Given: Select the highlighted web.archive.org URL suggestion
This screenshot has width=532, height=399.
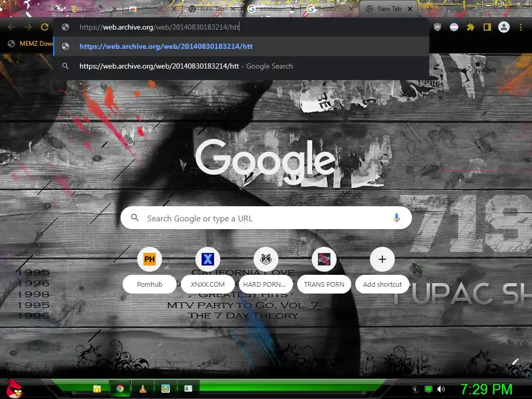Looking at the screenshot, I should [241, 46].
